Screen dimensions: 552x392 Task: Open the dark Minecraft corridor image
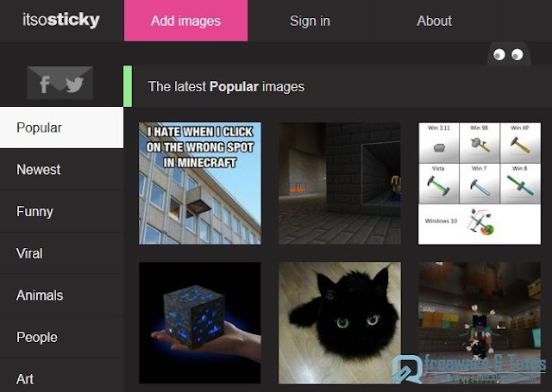point(340,184)
